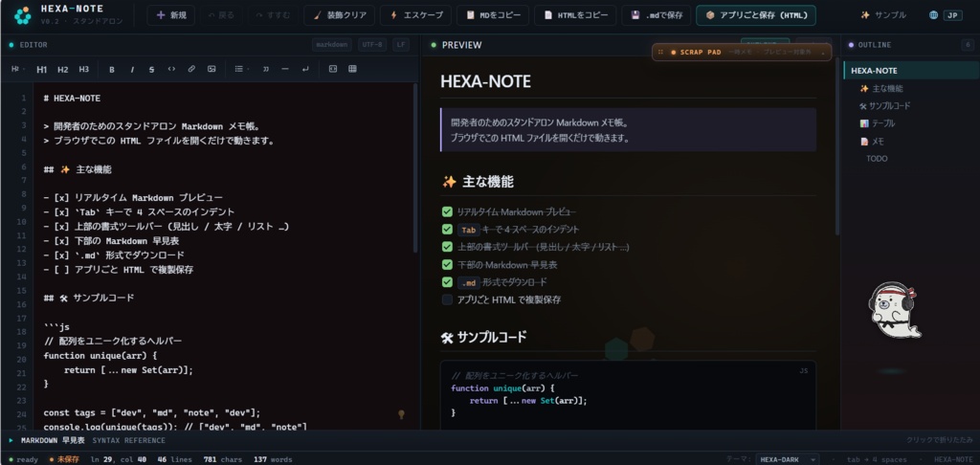Click the seal mascot with headphones
The image size is (980, 465).
click(894, 310)
